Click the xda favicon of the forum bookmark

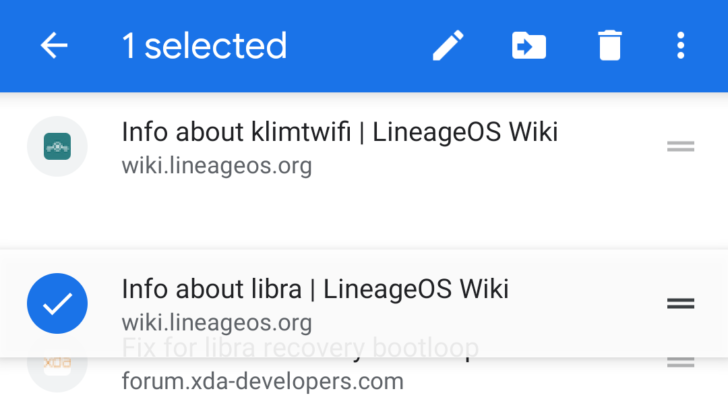[57, 367]
